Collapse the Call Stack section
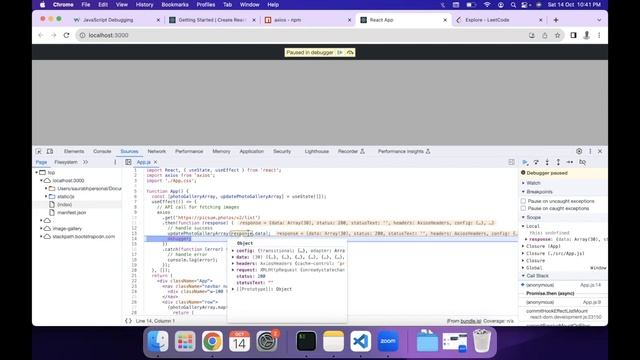The width and height of the screenshot is (640, 360). click(x=537, y=276)
